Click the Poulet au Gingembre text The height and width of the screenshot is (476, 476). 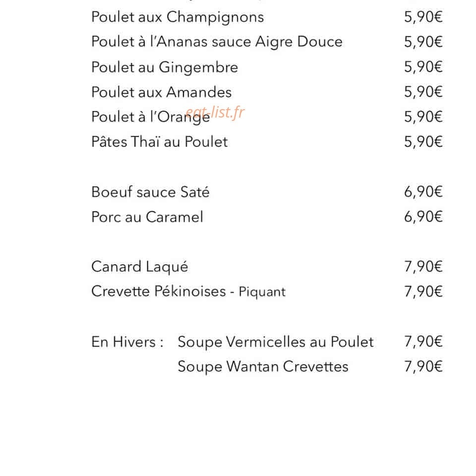pyautogui.click(x=165, y=68)
